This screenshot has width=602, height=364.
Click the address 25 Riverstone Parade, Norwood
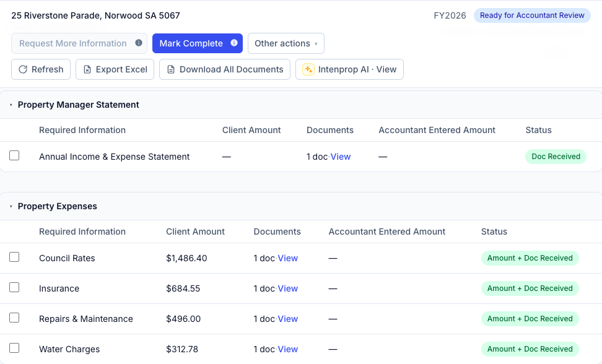pos(95,15)
